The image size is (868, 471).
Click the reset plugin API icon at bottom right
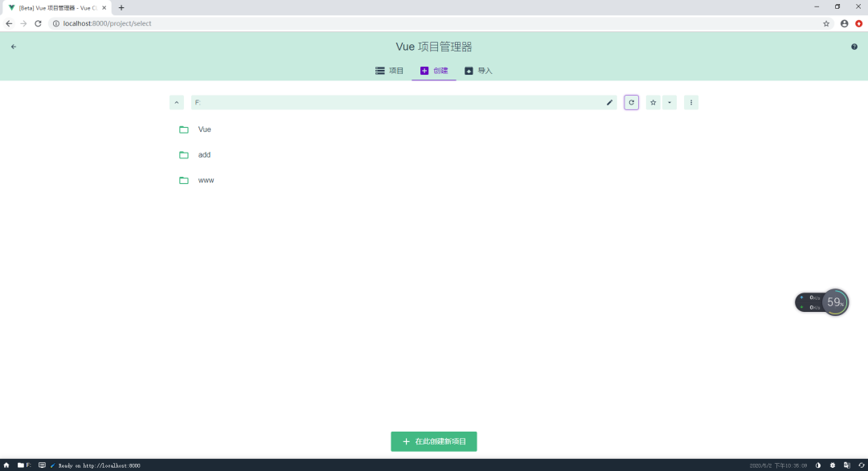(861, 465)
